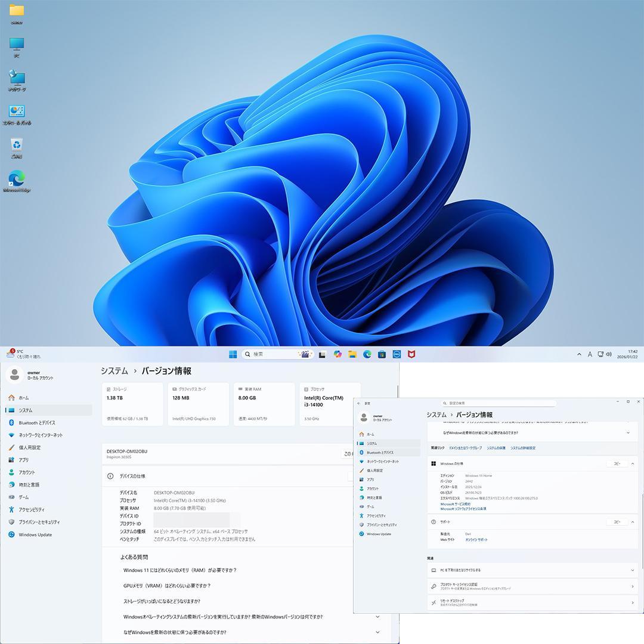Viewport: 644px width, 644px height.
Task: Open File Explorer from the taskbar
Action: pyautogui.click(x=352, y=354)
